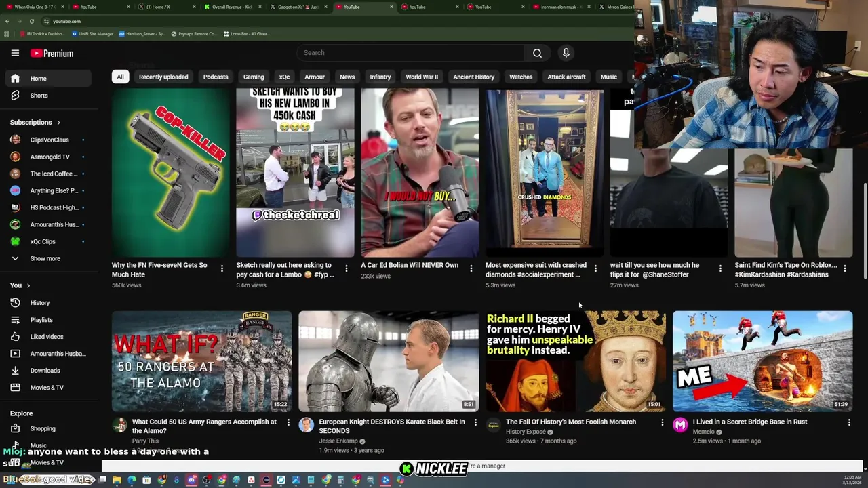Switch to the Overall Revenue browser tab

click(232, 7)
